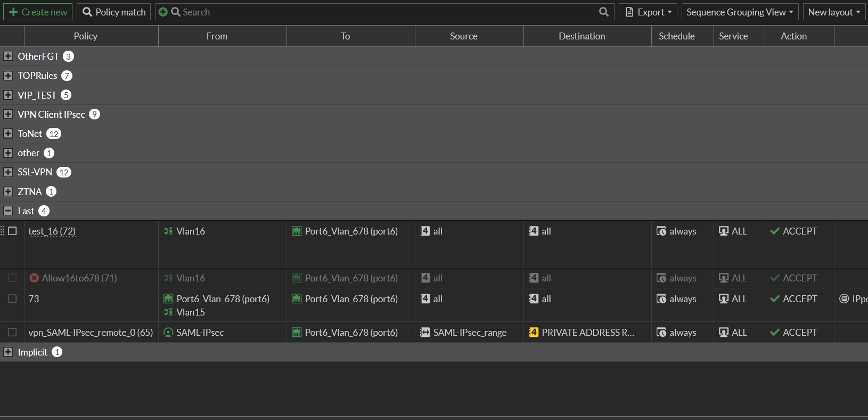This screenshot has height=420, width=868.
Task: Click the To port icon in vpn_SAML-IPsec row
Action: tap(297, 332)
